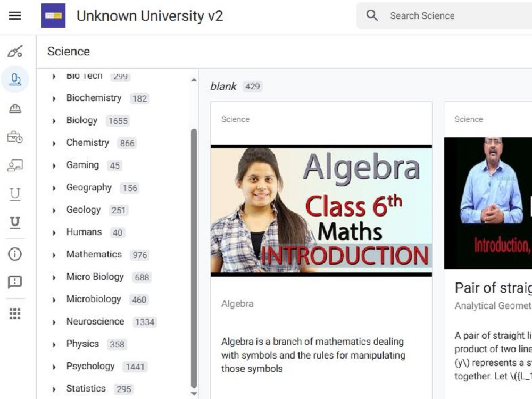Screen dimensions: 532x399
Task: Expand the Geology category arrow
Action: (54, 211)
